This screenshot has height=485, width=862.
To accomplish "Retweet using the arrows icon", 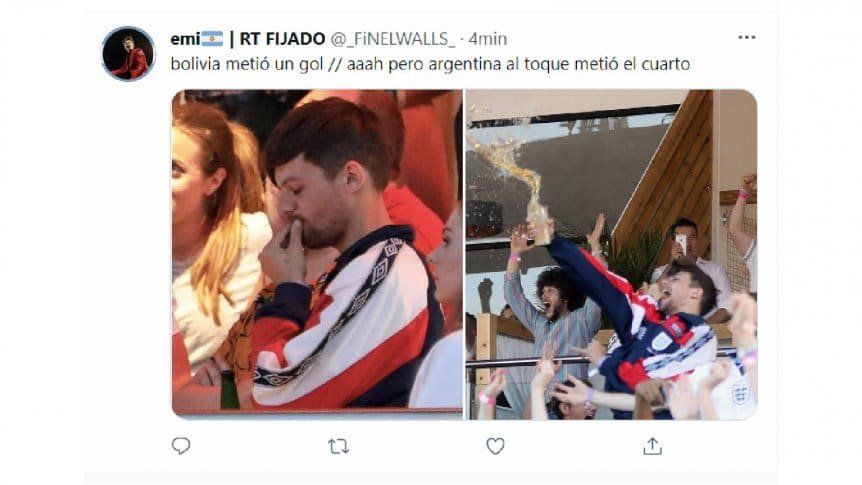I will coord(338,446).
